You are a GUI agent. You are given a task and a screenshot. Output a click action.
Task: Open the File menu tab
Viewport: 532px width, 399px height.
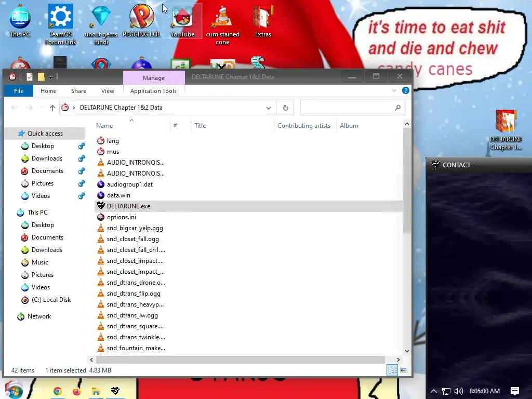[19, 91]
